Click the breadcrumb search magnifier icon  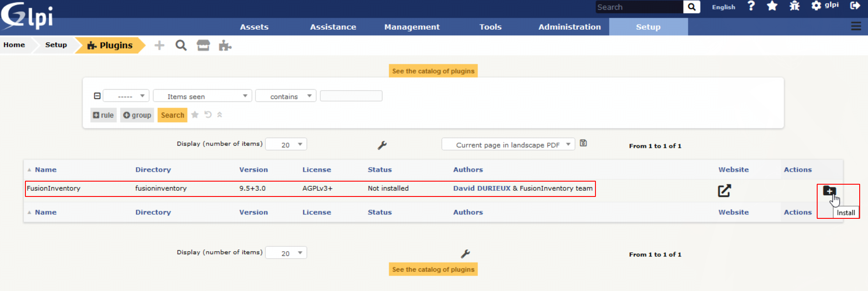pos(181,46)
